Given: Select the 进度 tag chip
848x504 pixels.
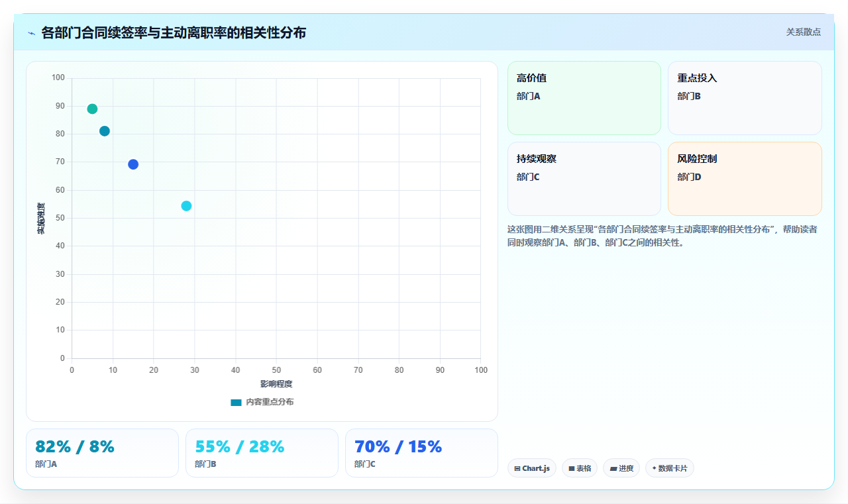Looking at the screenshot, I should pos(621,468).
